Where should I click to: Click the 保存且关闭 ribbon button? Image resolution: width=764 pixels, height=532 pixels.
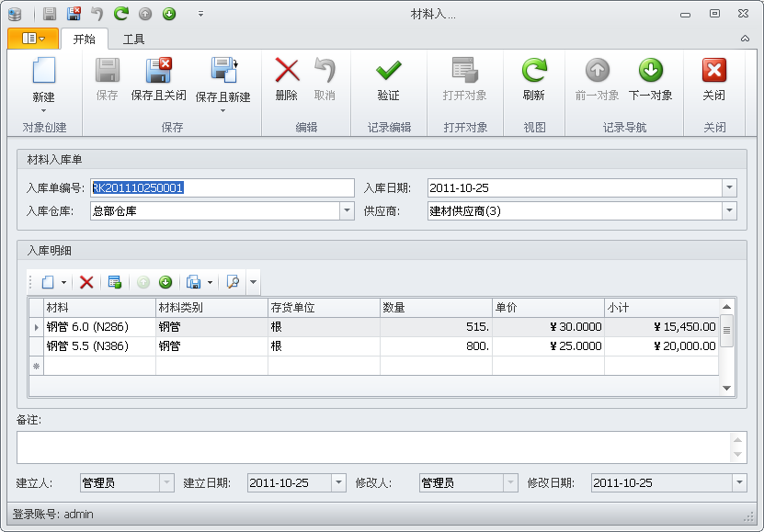coord(159,79)
